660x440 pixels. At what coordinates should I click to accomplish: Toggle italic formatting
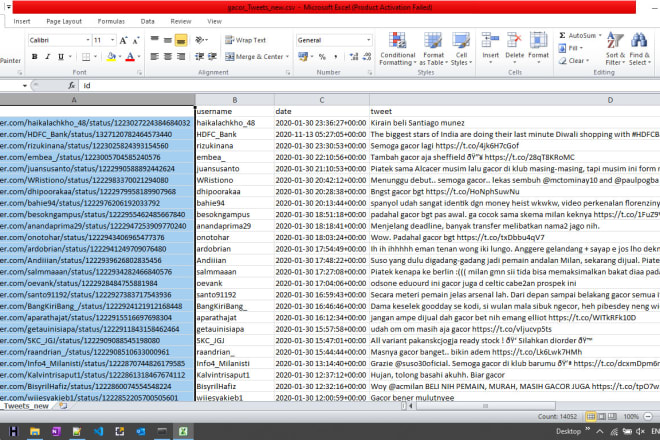pyautogui.click(x=48, y=56)
